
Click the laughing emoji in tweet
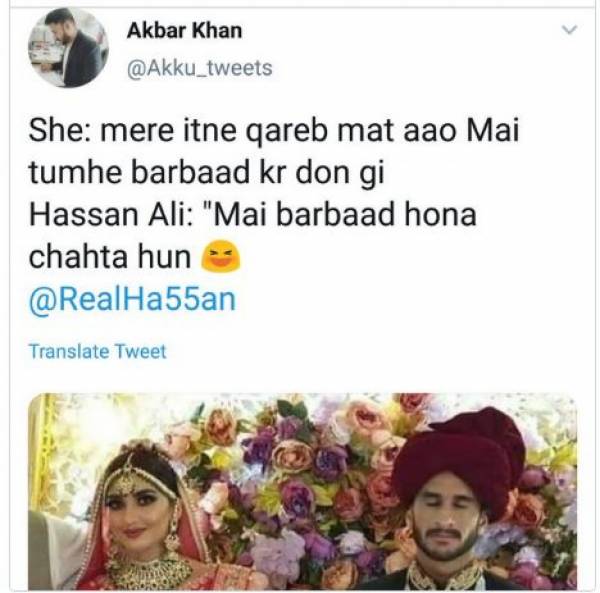pyautogui.click(x=221, y=256)
